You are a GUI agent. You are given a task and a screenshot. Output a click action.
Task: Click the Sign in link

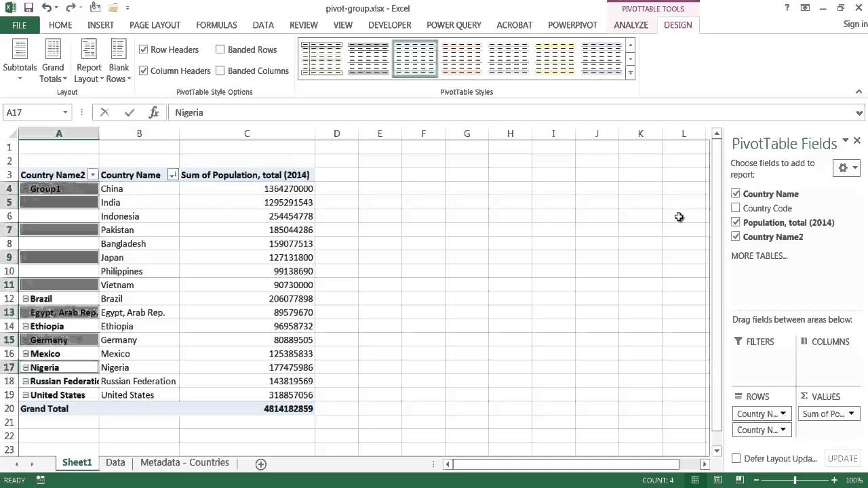(x=855, y=24)
